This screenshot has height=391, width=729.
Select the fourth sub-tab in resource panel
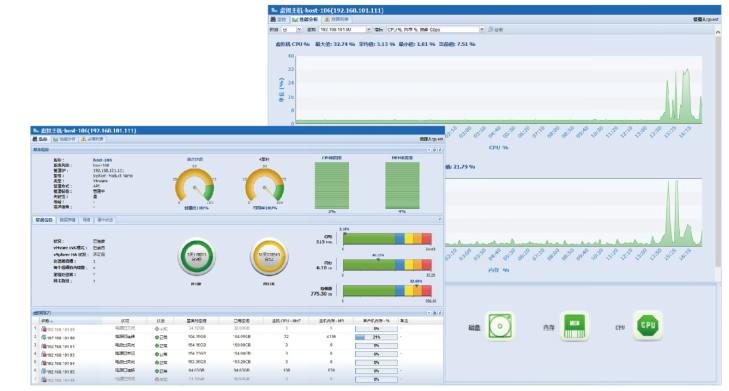[x=105, y=220]
